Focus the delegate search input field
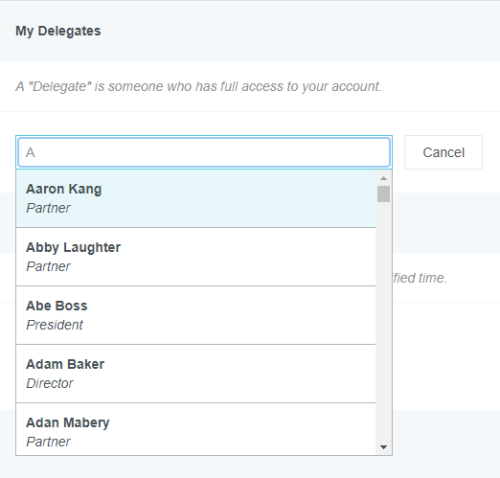 pos(204,152)
